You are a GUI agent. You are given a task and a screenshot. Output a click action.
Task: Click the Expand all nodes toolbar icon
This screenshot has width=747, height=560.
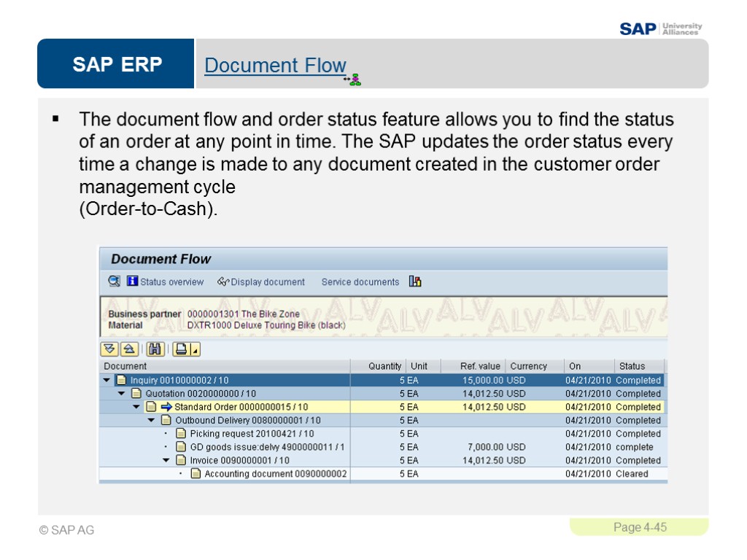(109, 349)
